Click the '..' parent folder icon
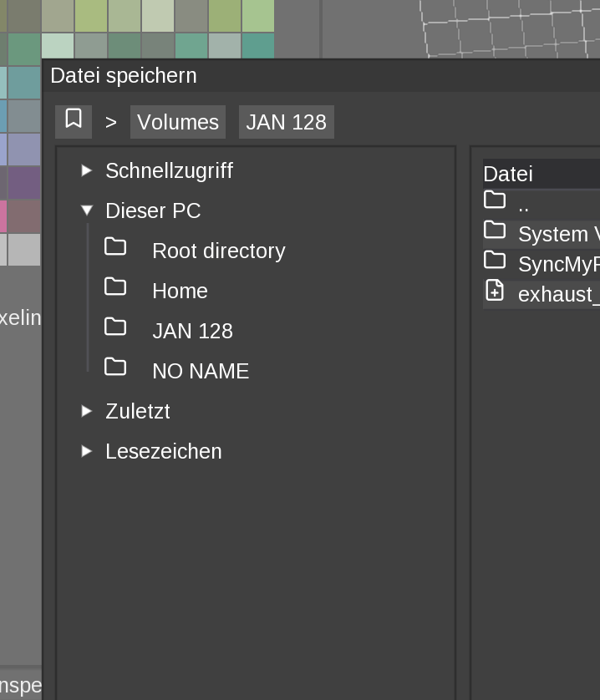Screen dimensions: 600x700 (495, 200)
